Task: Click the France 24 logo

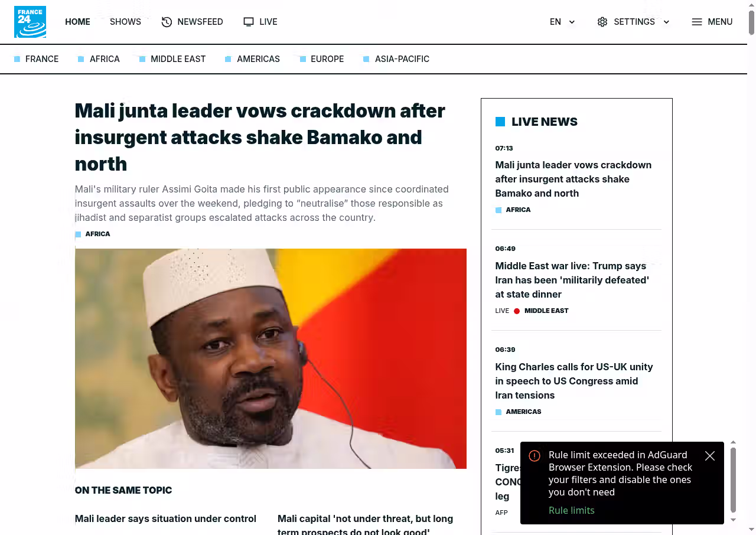Action: (x=30, y=22)
